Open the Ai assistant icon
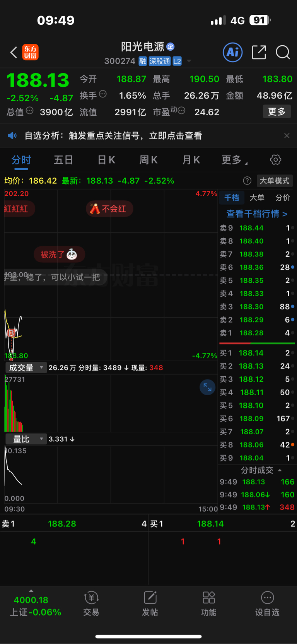 coord(233,52)
